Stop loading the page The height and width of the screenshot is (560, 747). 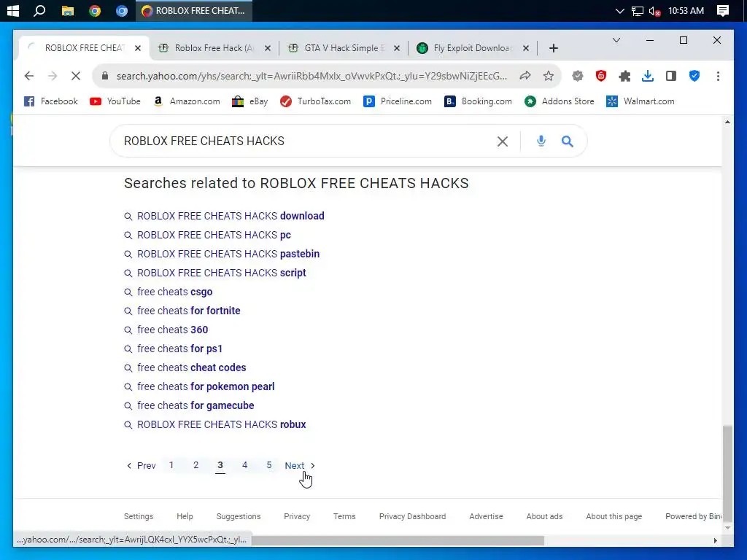76,76
